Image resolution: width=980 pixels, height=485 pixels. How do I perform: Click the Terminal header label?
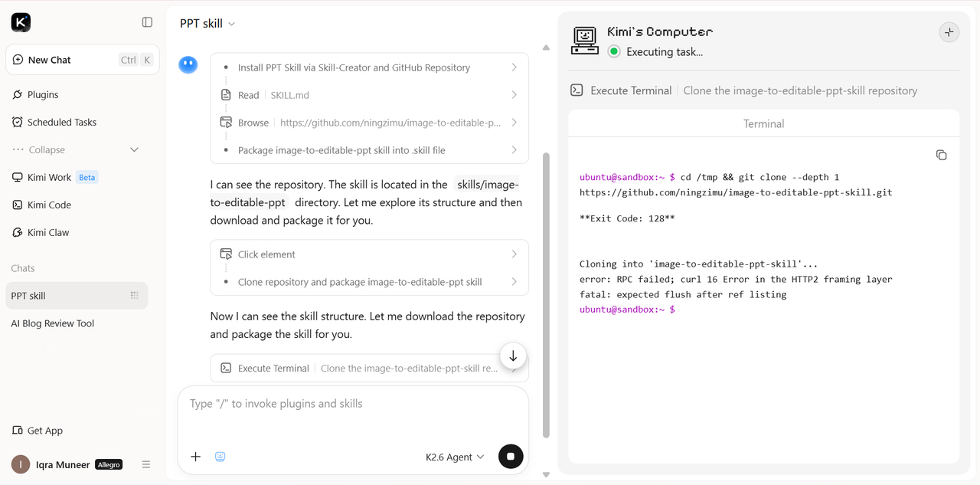point(763,123)
